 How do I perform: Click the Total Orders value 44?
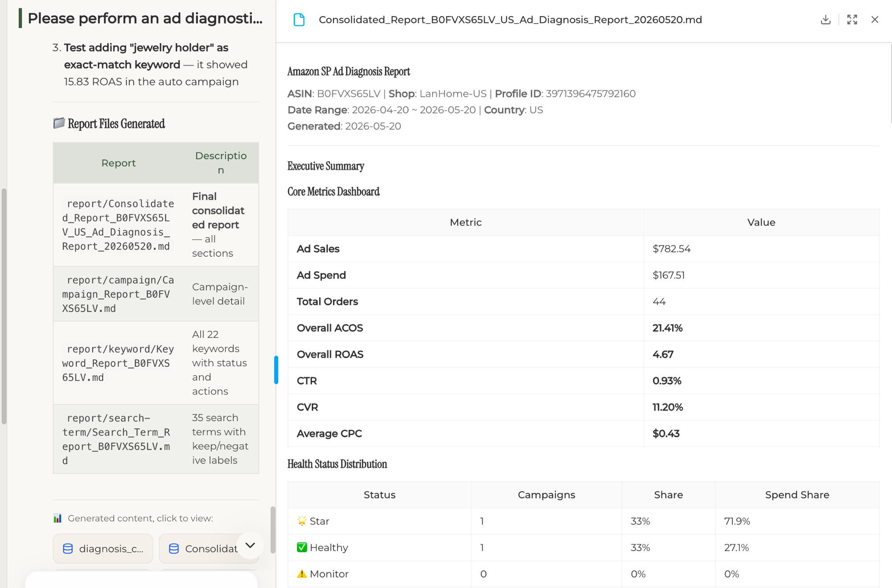[659, 302]
